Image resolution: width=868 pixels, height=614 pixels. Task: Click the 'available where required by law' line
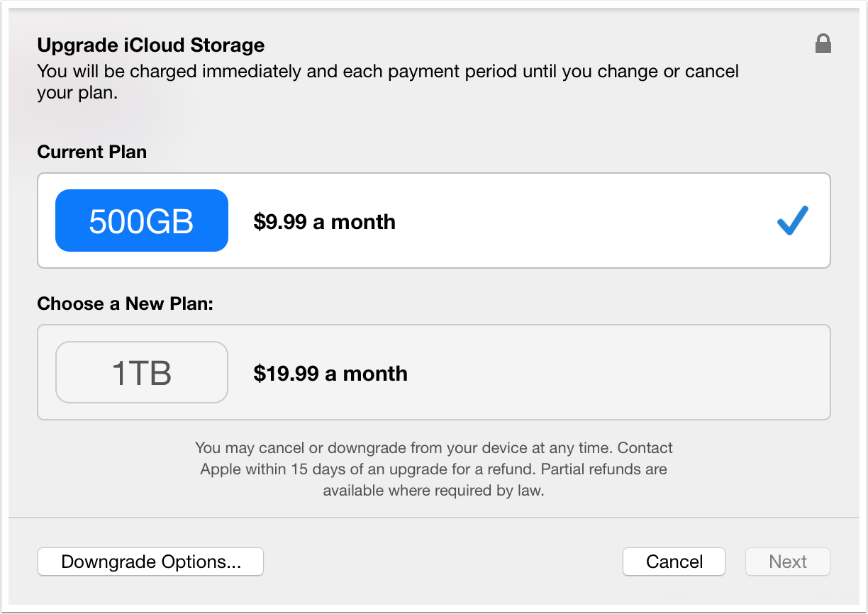[x=433, y=491]
